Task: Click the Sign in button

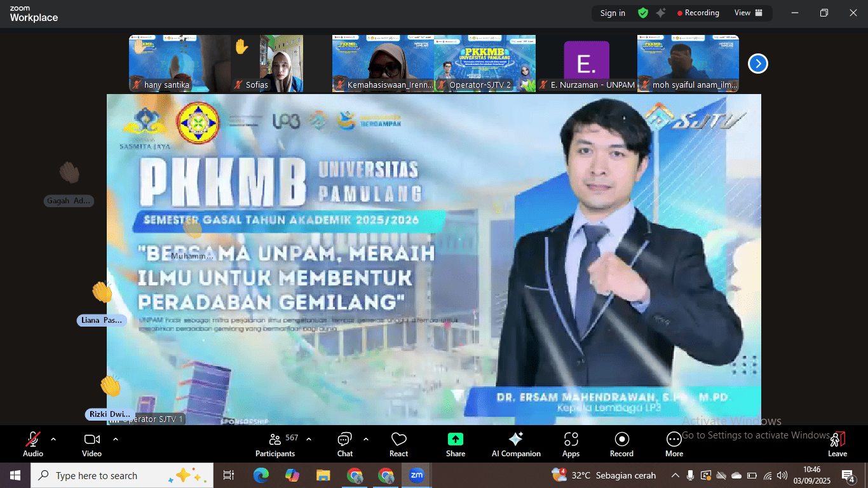Action: click(x=613, y=13)
